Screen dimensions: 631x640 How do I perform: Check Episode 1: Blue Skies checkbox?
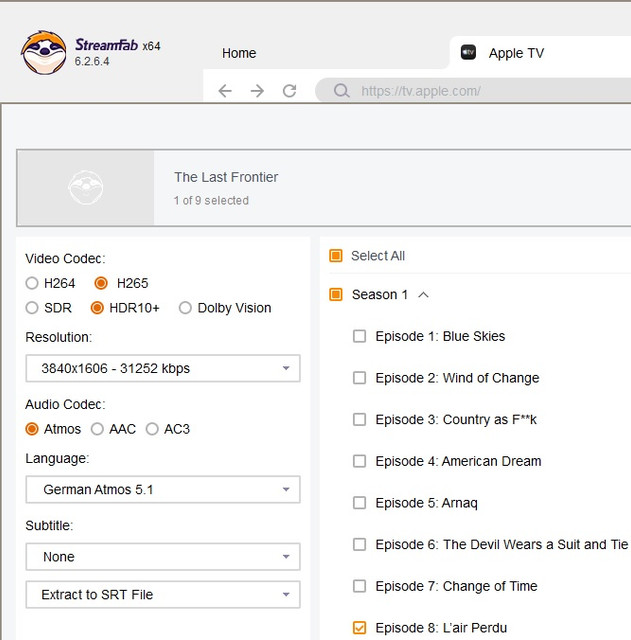(x=360, y=336)
